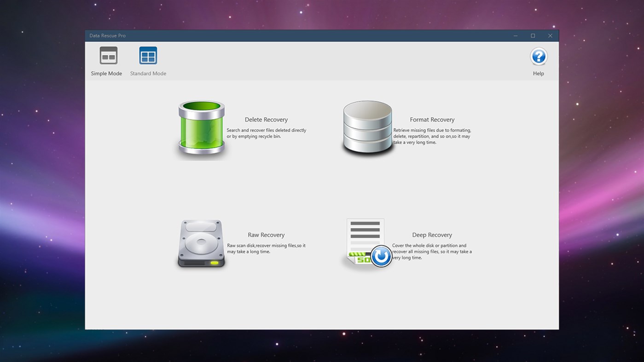Open "Deep Recovery" by its text label
The width and height of the screenshot is (644, 362).
pyautogui.click(x=431, y=235)
